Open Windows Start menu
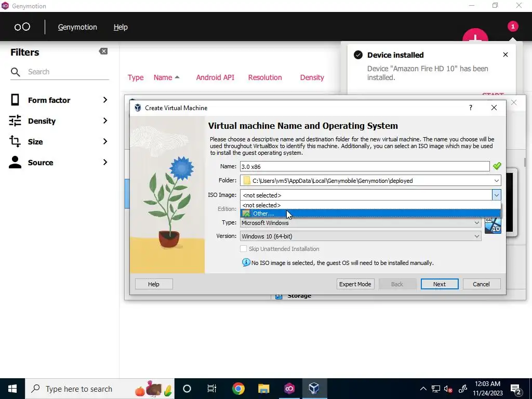This screenshot has height=399, width=532. 12,389
